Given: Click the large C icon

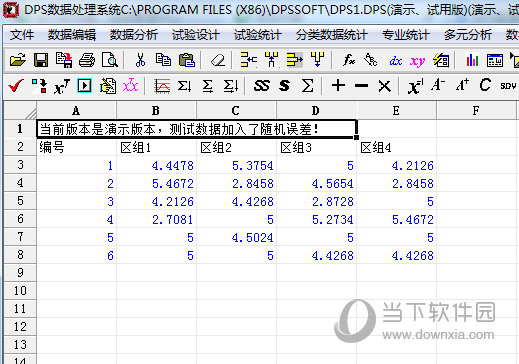Looking at the screenshot, I should point(485,85).
